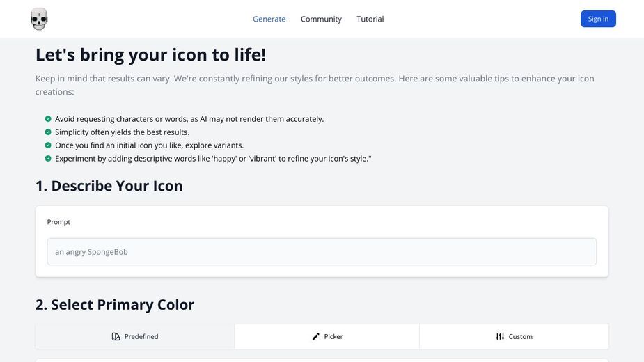The width and height of the screenshot is (644, 362).
Task: Click the sliders icon beside Custom
Action: pyautogui.click(x=500, y=336)
